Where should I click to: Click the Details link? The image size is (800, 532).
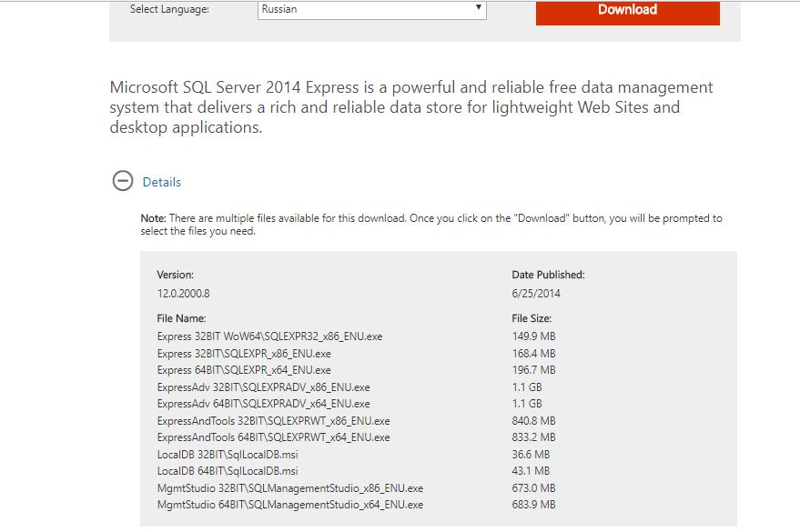click(x=162, y=182)
